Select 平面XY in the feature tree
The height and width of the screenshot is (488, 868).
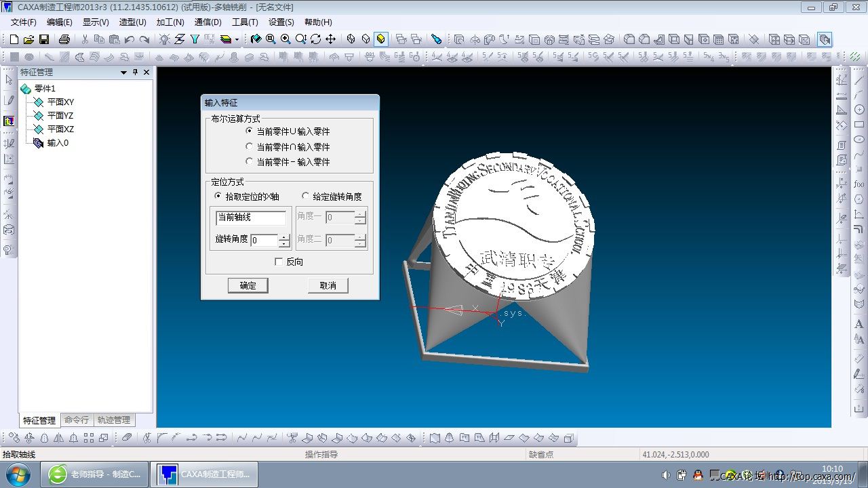tap(60, 102)
